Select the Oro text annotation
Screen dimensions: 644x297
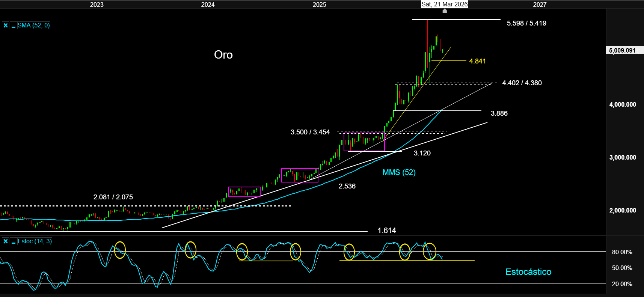coord(223,55)
